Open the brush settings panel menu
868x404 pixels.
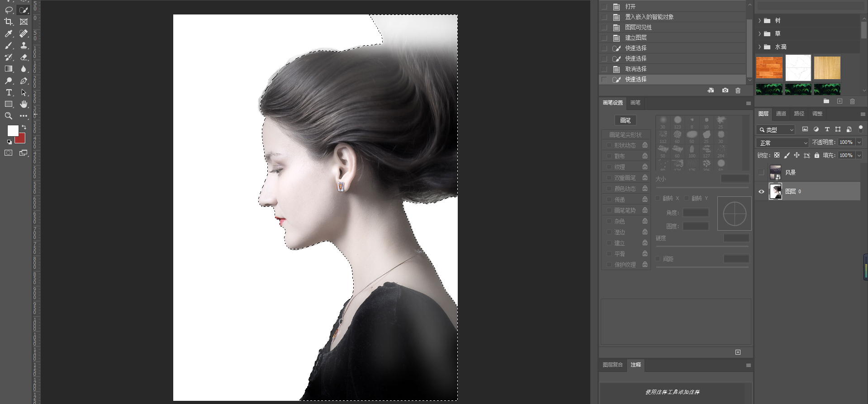click(x=748, y=103)
